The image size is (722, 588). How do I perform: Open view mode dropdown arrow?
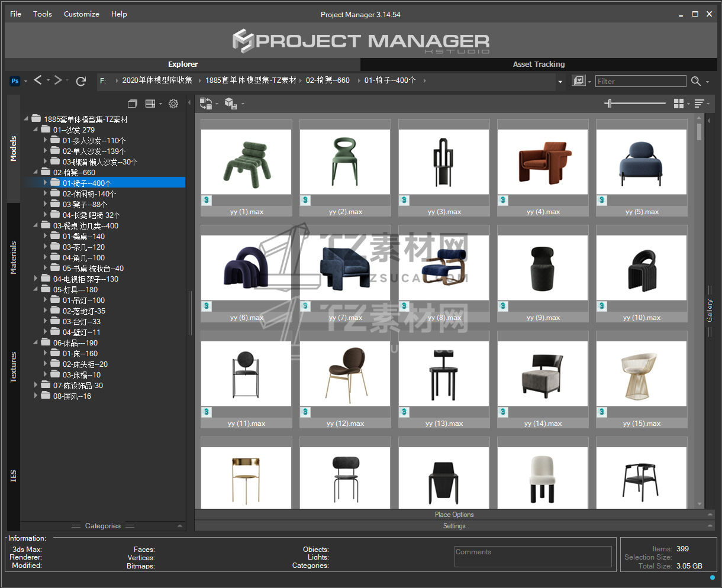coord(689,104)
